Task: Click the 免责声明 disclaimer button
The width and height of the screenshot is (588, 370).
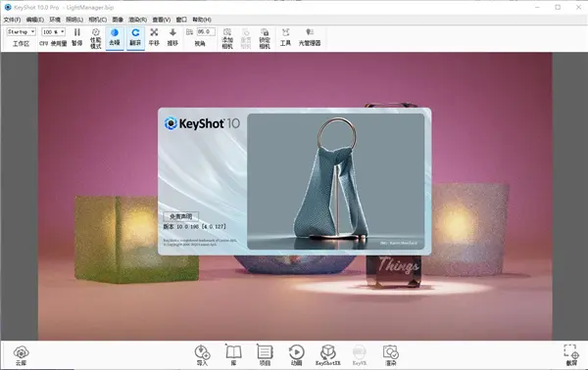Action: click(180, 216)
